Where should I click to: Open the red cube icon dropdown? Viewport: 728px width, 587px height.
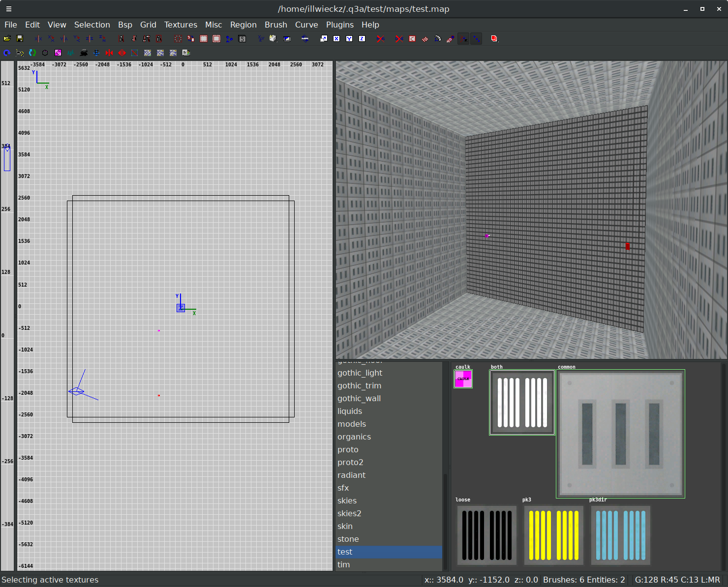tap(495, 39)
